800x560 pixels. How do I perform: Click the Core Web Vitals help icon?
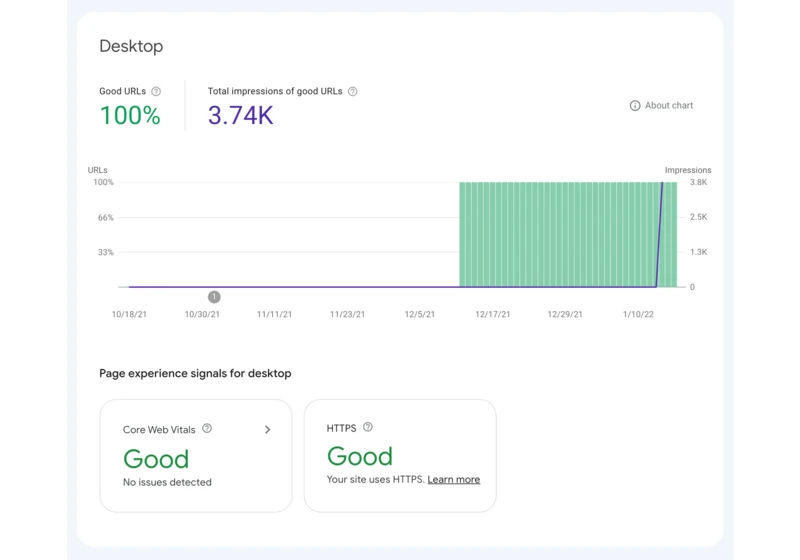207,428
